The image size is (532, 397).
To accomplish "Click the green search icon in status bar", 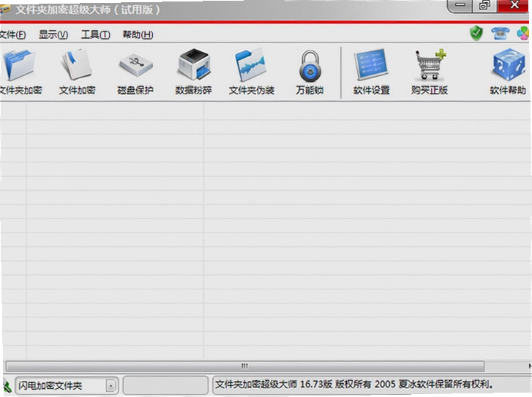I will [7, 386].
